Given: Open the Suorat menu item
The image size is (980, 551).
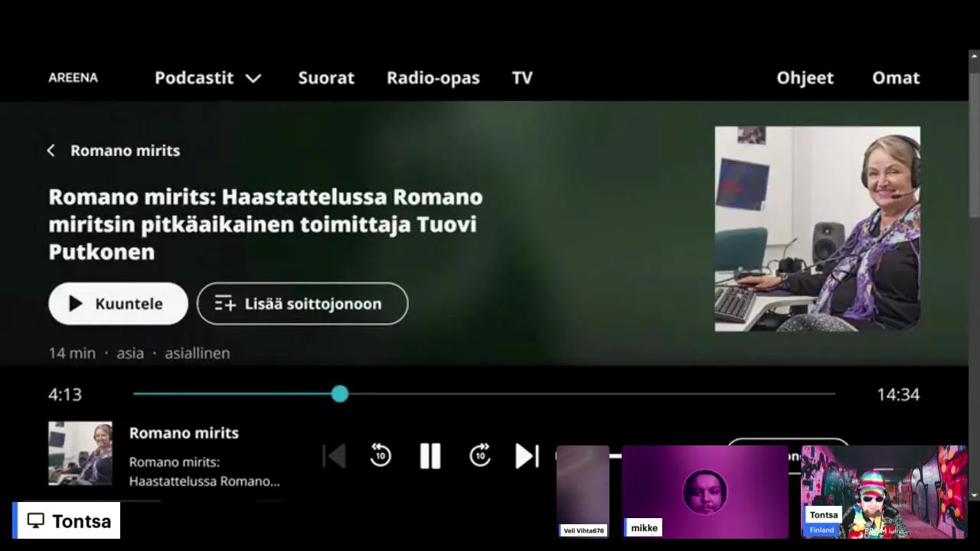Looking at the screenshot, I should click(x=326, y=77).
